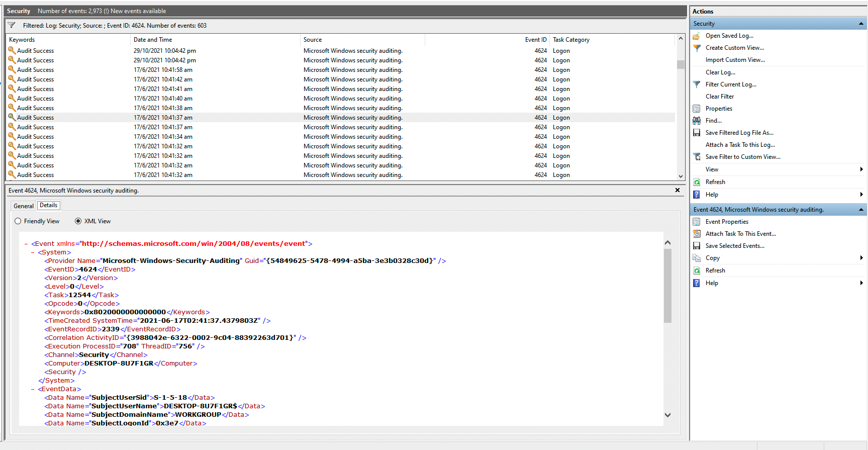Image resolution: width=868 pixels, height=450 pixels.
Task: Click the Event Properties icon
Action: [697, 222]
